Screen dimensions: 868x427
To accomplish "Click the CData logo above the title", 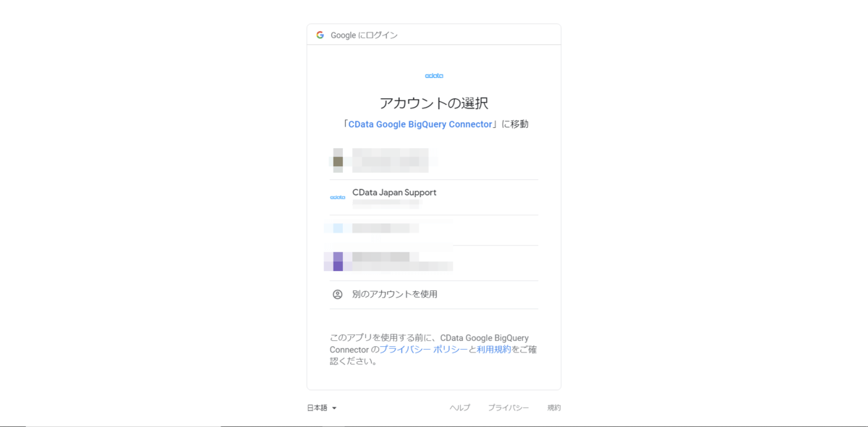I will pos(434,75).
